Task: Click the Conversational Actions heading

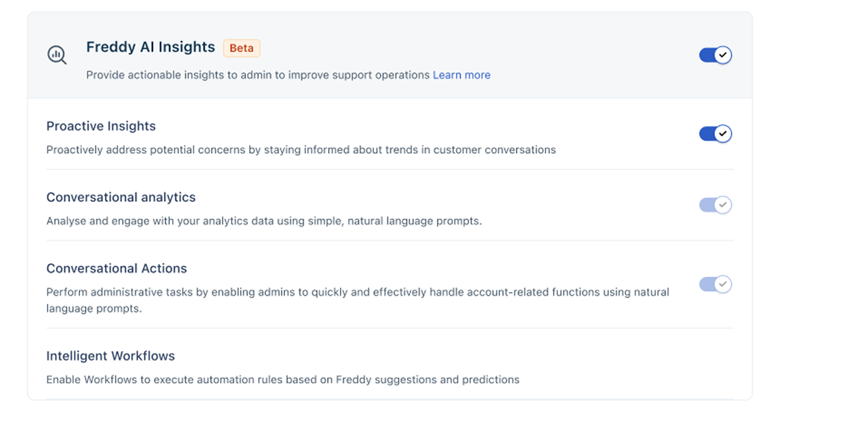Action: pyautogui.click(x=117, y=268)
